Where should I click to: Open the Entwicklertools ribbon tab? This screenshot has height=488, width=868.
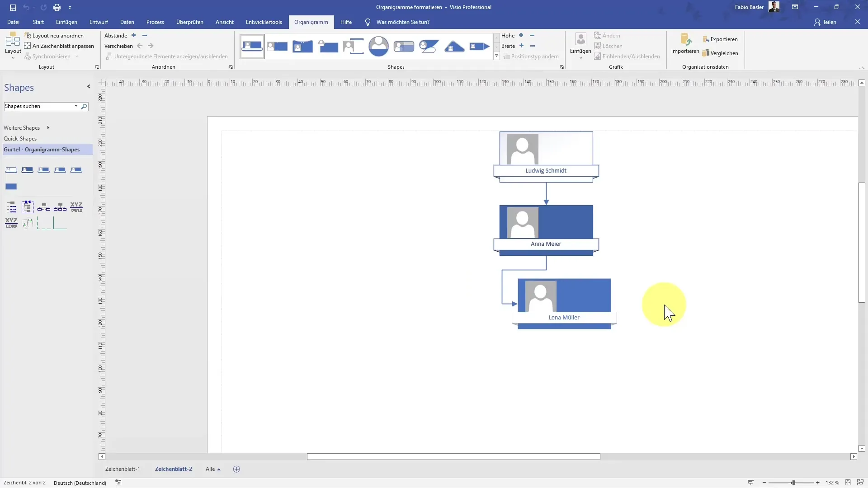[x=264, y=22]
